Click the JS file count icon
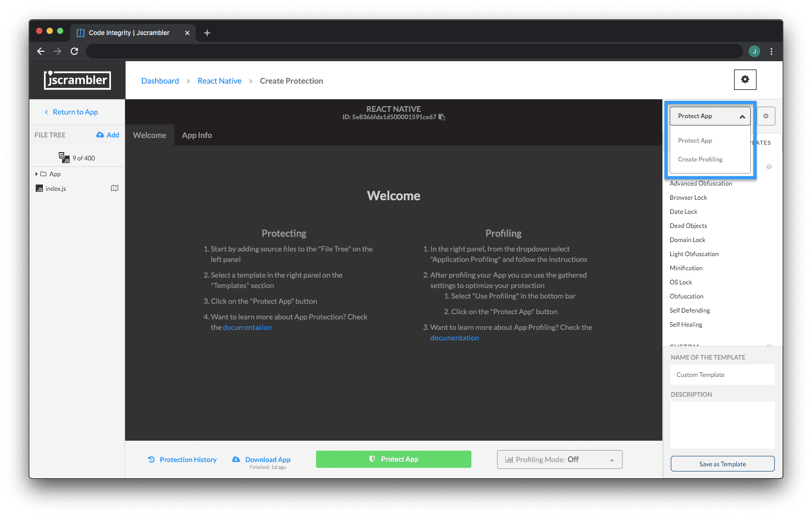 64,158
